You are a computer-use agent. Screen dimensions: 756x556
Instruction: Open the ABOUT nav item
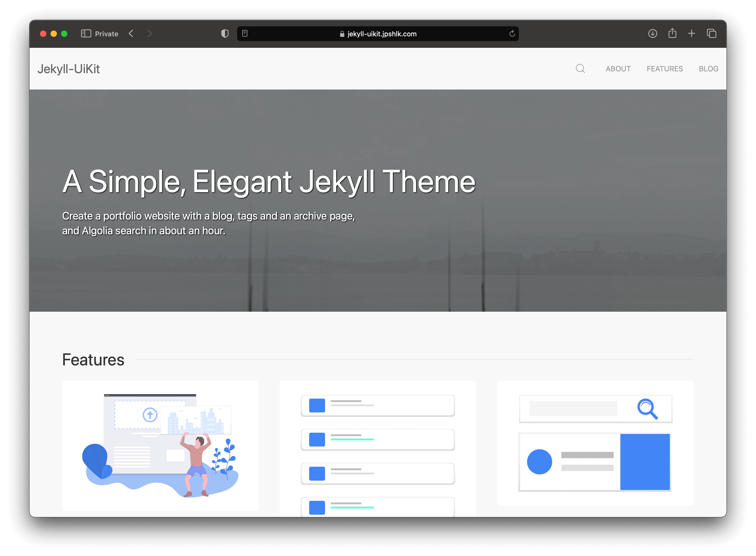[x=618, y=69]
